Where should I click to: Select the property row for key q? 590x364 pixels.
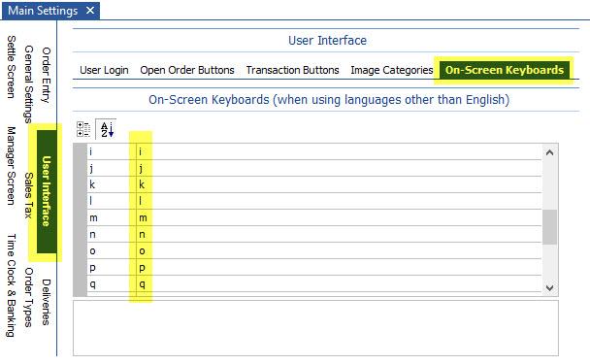314,283
